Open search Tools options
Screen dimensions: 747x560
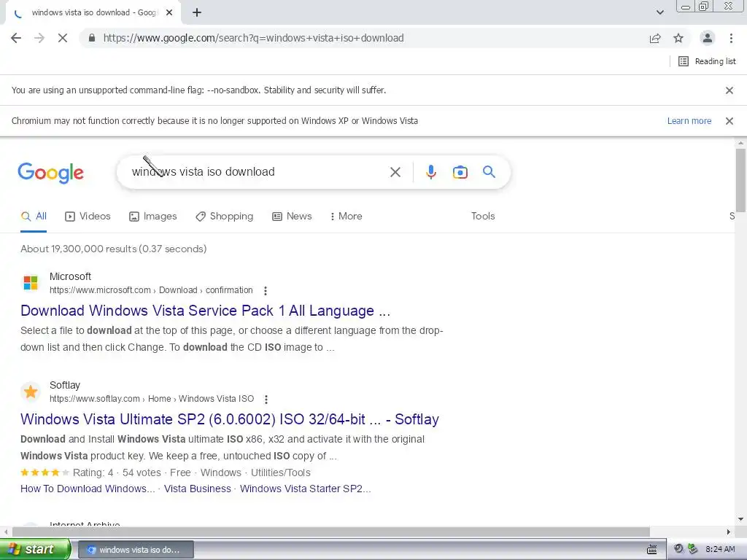click(x=483, y=216)
